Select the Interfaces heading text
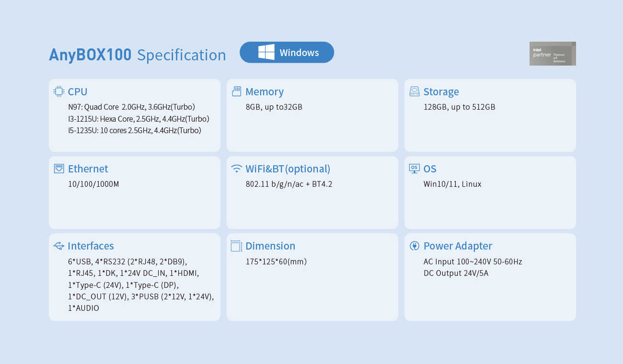The height and width of the screenshot is (364, 623). pos(91,246)
